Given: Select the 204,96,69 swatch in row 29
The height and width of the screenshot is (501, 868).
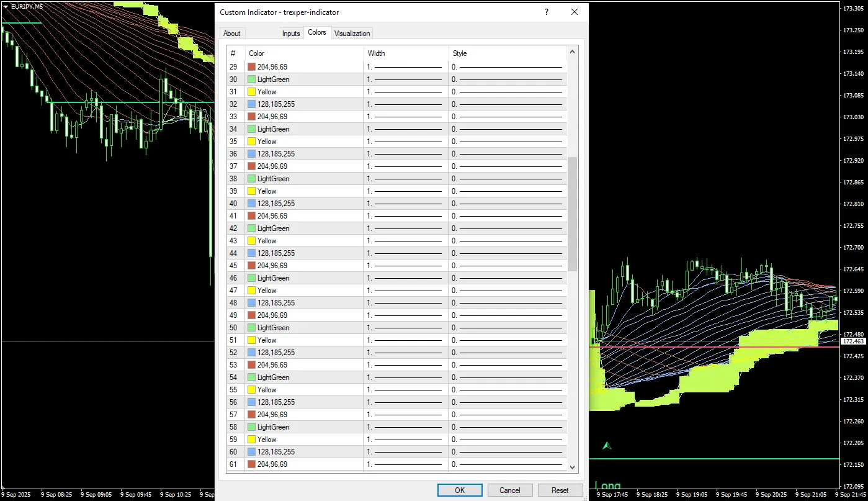Looking at the screenshot, I should pyautogui.click(x=252, y=67).
